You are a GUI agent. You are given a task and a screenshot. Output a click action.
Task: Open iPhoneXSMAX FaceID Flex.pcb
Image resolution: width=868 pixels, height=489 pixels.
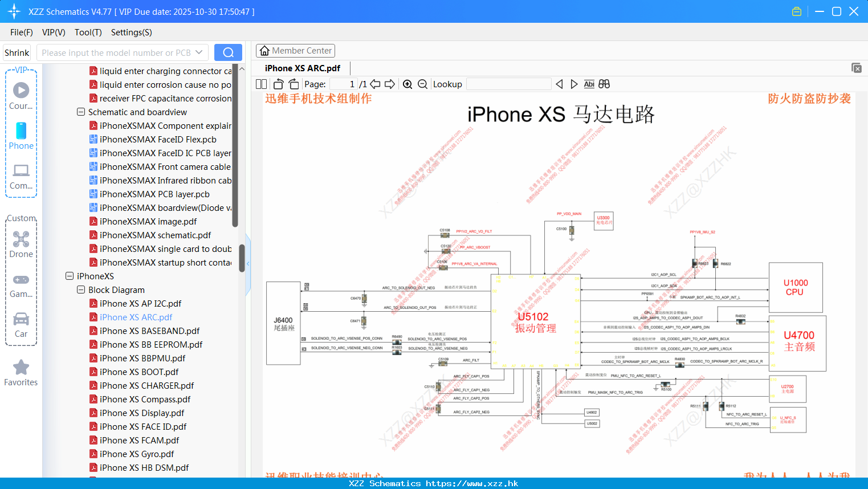pos(158,139)
